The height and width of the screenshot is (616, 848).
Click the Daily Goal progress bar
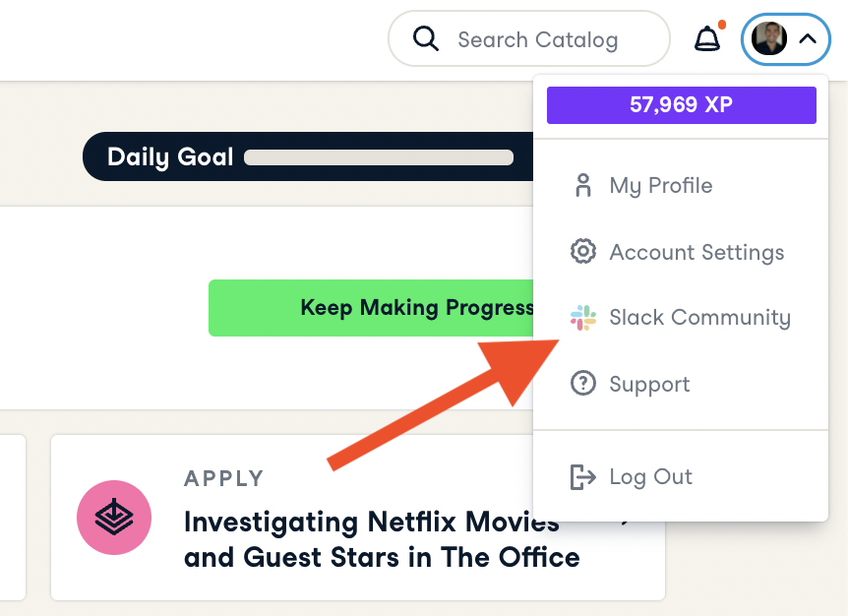pyautogui.click(x=379, y=157)
